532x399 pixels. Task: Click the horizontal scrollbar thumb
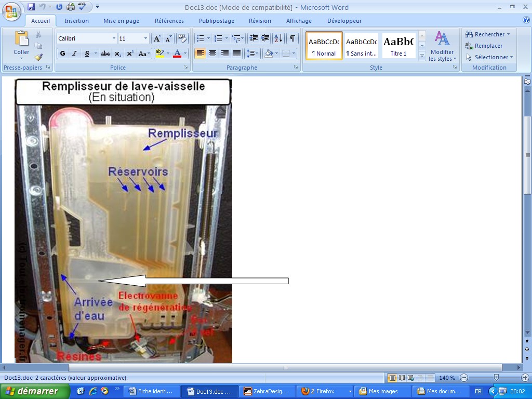285,368
